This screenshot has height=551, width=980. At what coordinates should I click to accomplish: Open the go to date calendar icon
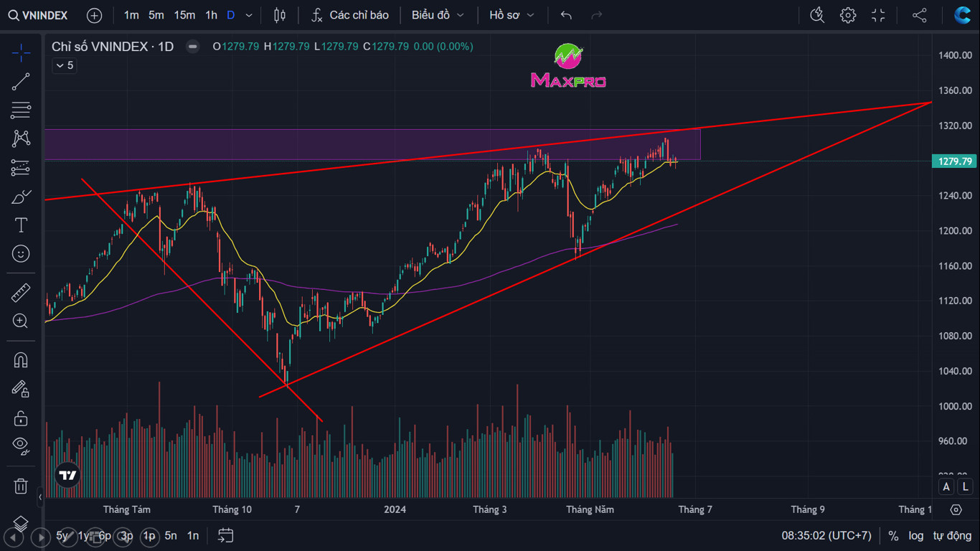(x=226, y=535)
